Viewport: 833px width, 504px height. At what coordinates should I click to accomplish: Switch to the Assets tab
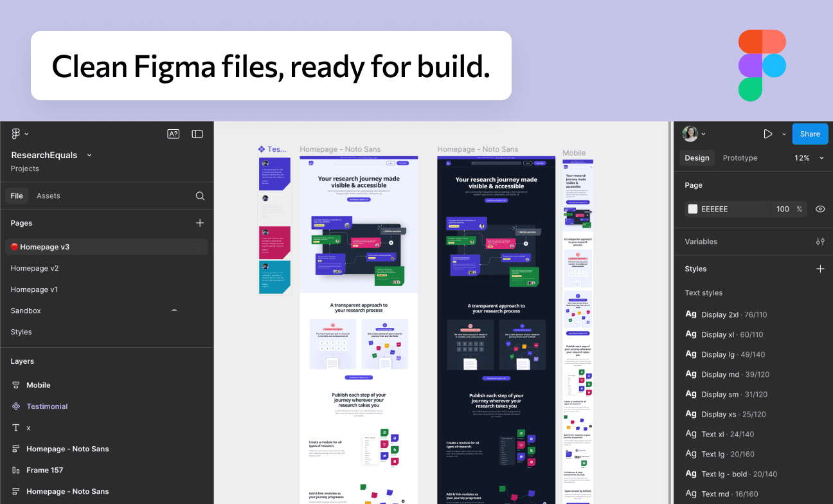click(48, 196)
